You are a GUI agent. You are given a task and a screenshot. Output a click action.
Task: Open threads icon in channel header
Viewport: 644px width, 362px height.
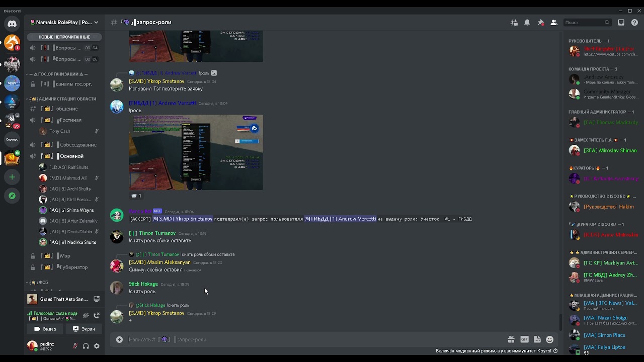(514, 23)
